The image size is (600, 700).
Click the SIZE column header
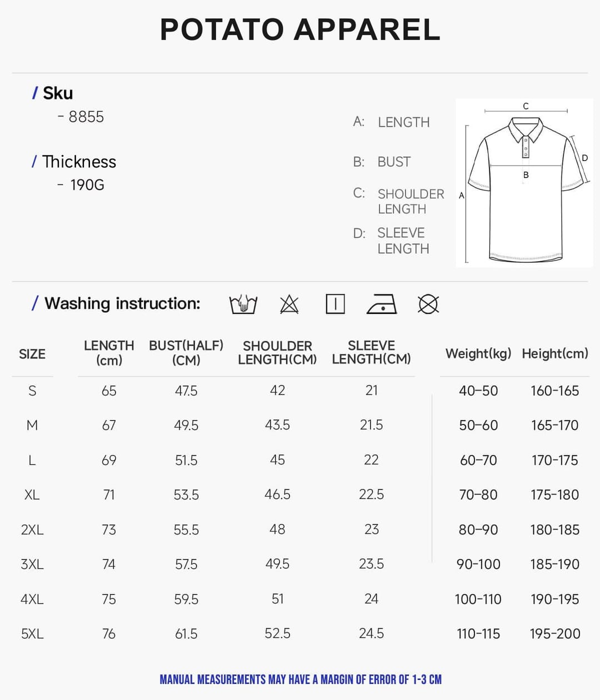click(x=32, y=354)
